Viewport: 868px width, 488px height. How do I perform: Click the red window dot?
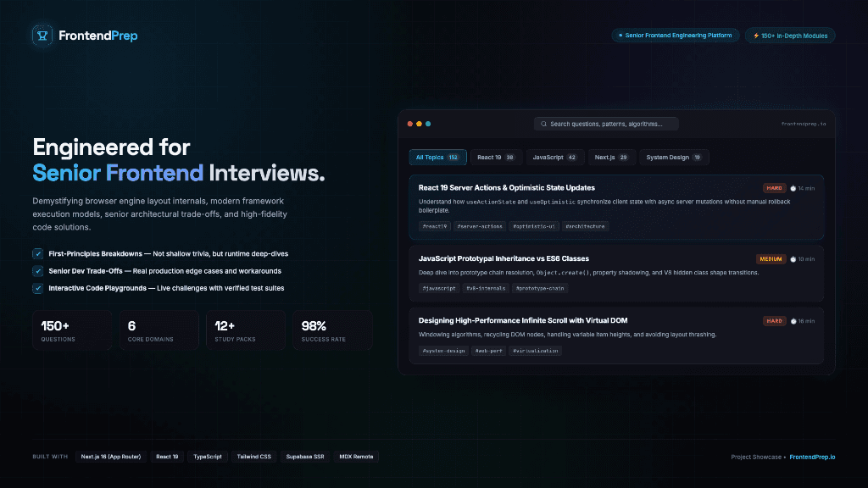410,124
